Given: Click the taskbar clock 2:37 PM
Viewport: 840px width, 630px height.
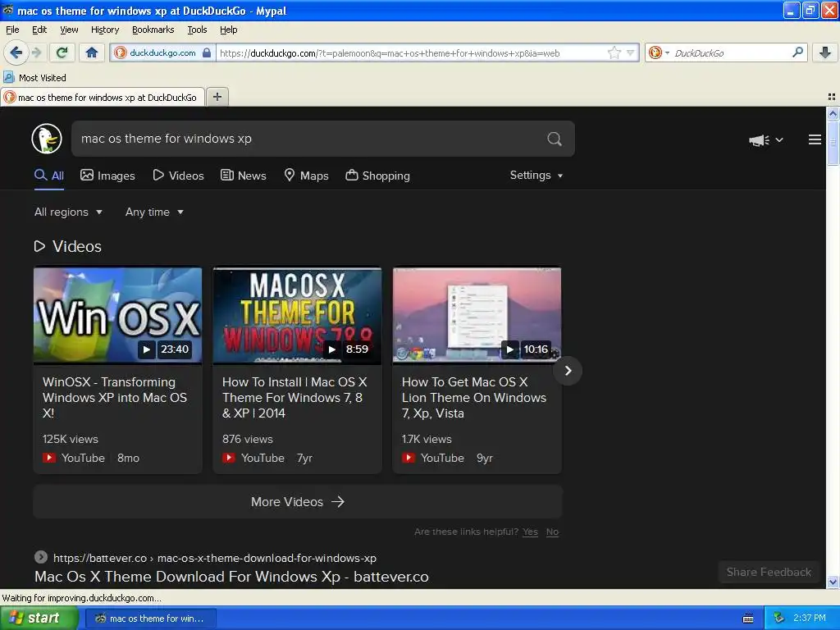Looking at the screenshot, I should [x=810, y=619].
